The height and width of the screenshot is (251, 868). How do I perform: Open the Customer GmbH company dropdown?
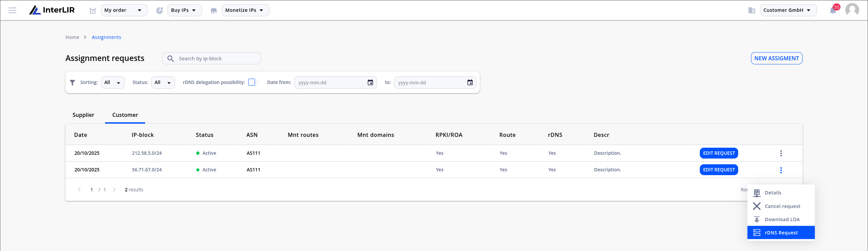pos(788,10)
